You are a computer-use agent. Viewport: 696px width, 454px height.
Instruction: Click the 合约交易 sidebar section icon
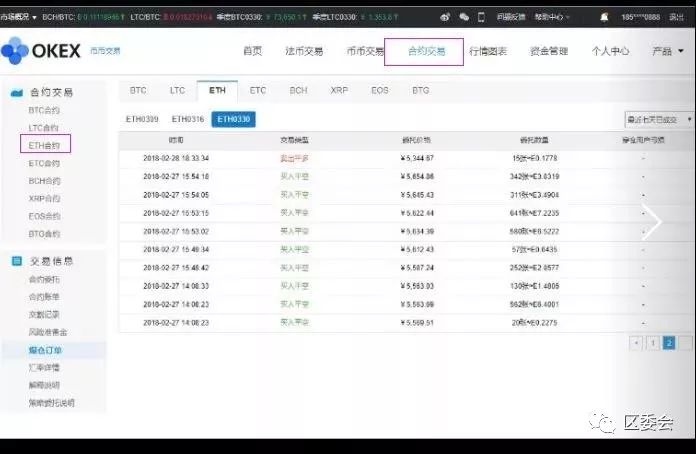(16, 93)
